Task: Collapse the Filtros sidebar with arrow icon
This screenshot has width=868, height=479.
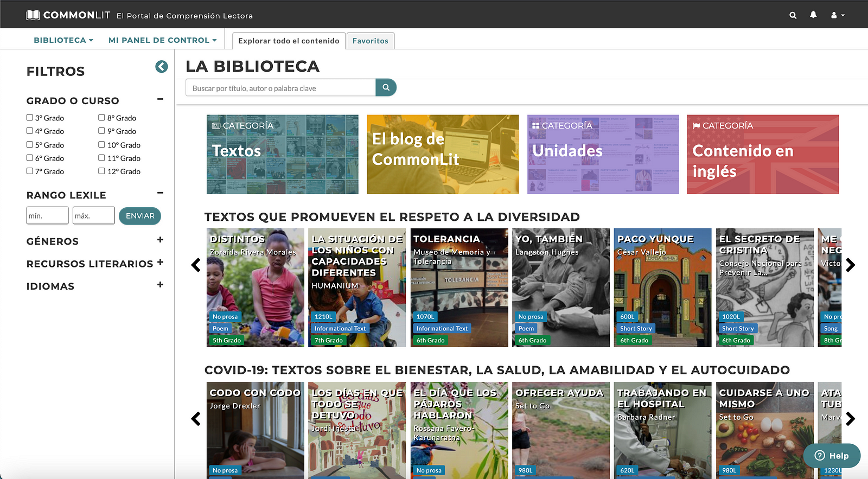Action: click(162, 67)
